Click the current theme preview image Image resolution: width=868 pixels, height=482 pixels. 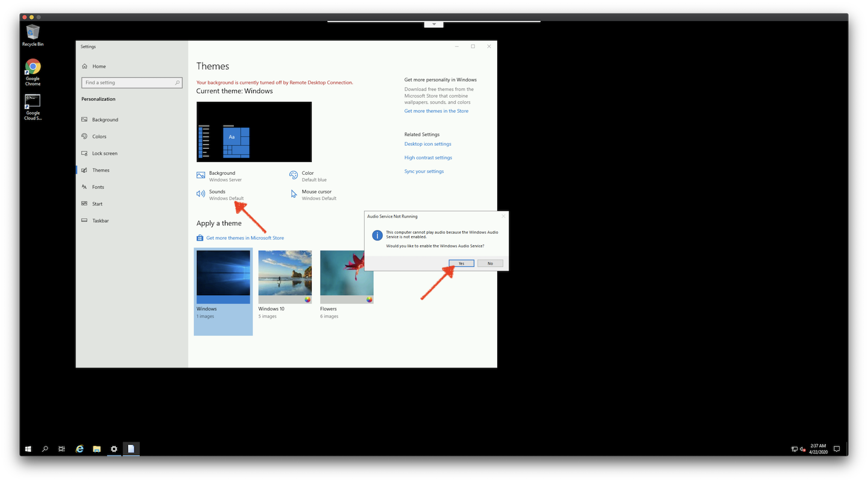point(254,131)
